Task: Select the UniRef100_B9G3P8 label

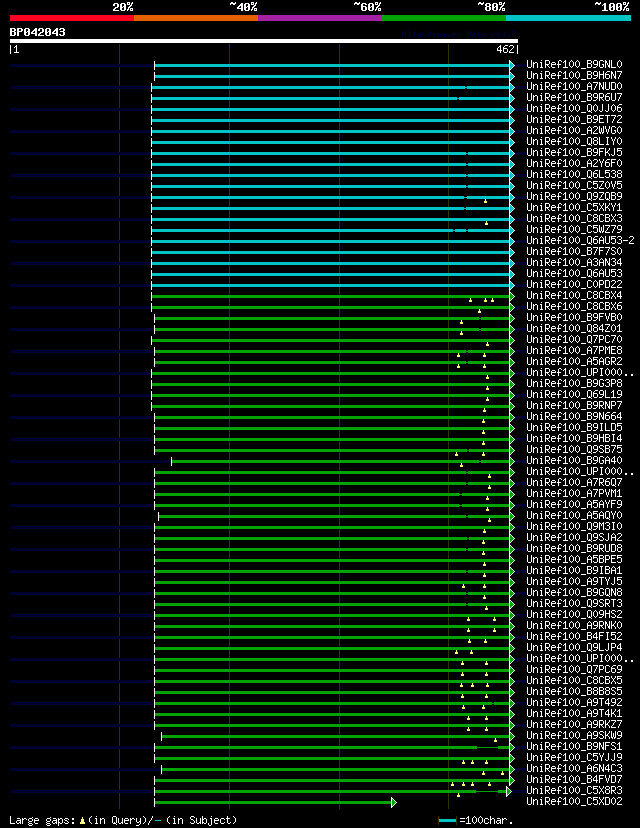Action: pyautogui.click(x=574, y=383)
